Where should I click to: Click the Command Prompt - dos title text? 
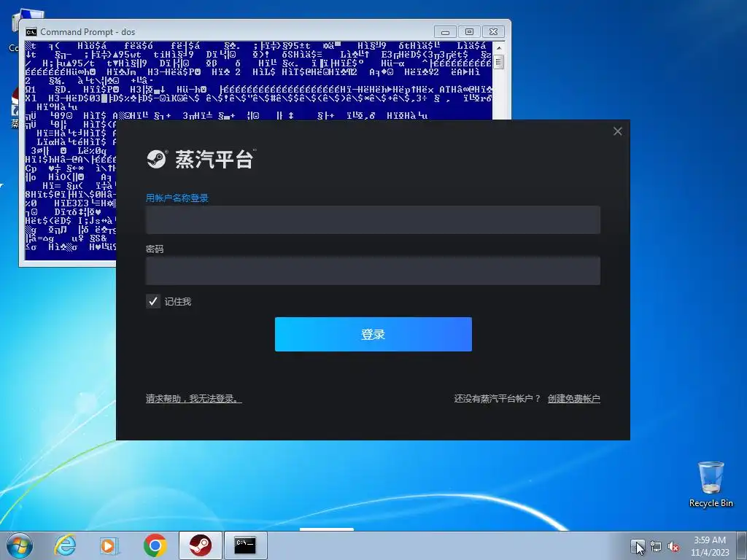[88, 32]
